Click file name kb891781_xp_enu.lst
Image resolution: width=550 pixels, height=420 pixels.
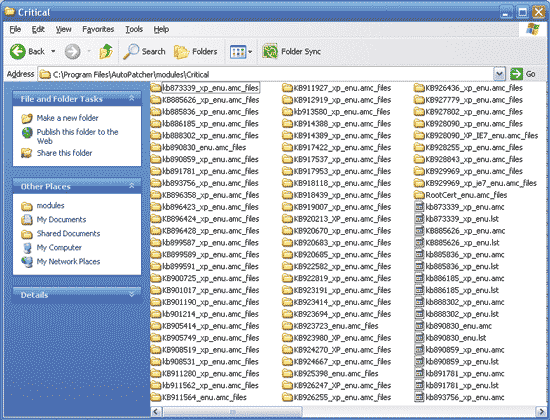pos(462,386)
